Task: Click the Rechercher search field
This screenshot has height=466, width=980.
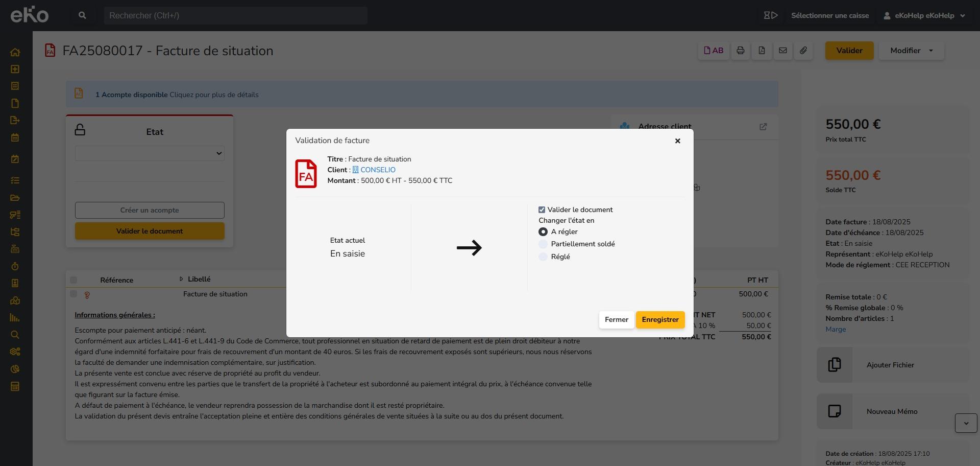Action: (235, 16)
